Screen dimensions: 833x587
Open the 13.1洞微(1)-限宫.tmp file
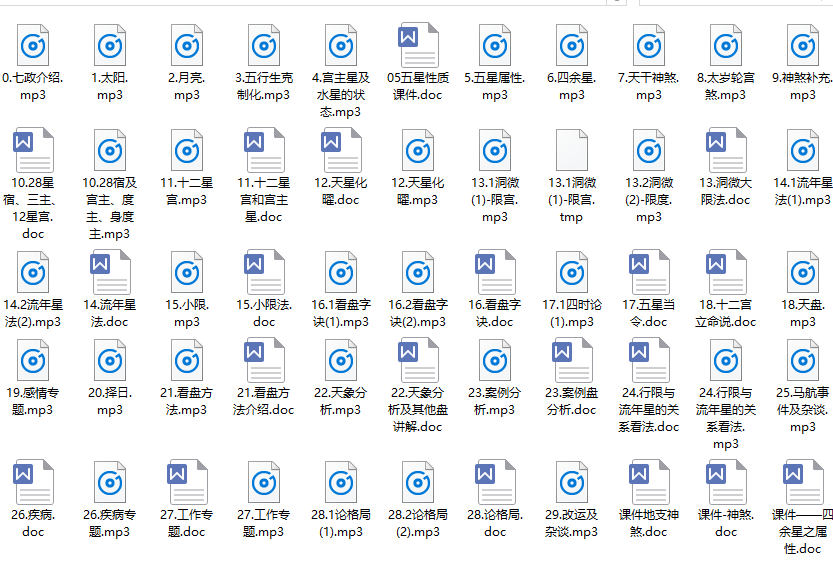[571, 151]
